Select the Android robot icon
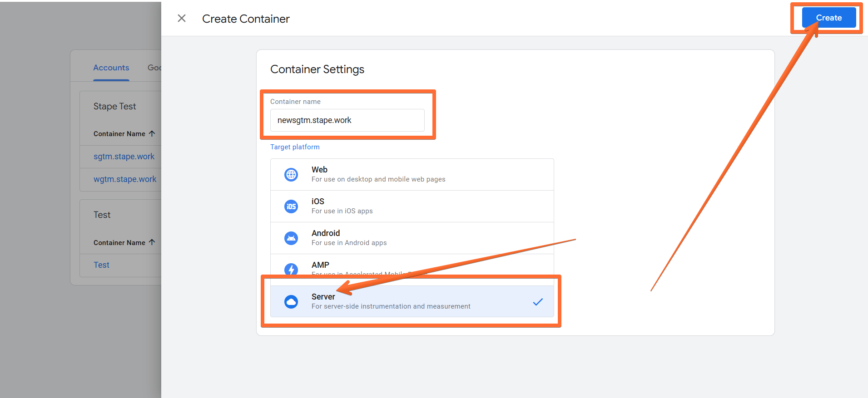Viewport: 868px width, 398px height. pyautogui.click(x=291, y=238)
